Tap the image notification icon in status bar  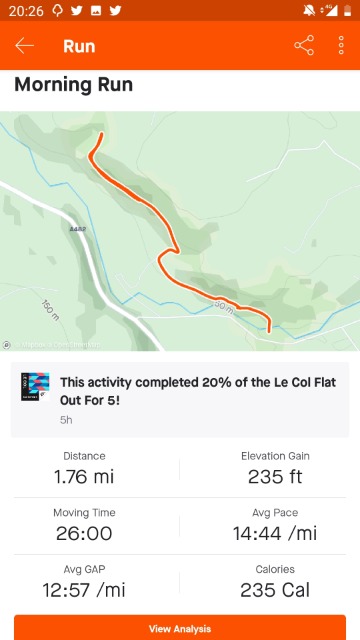[x=96, y=11]
